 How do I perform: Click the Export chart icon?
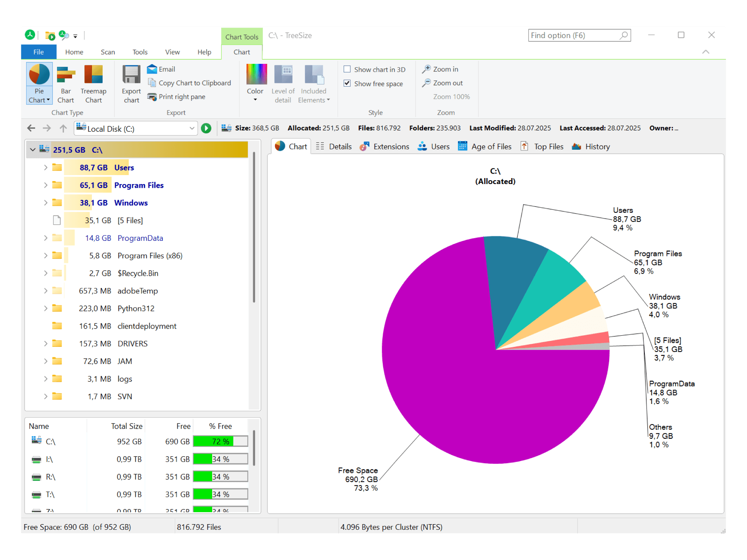click(131, 84)
